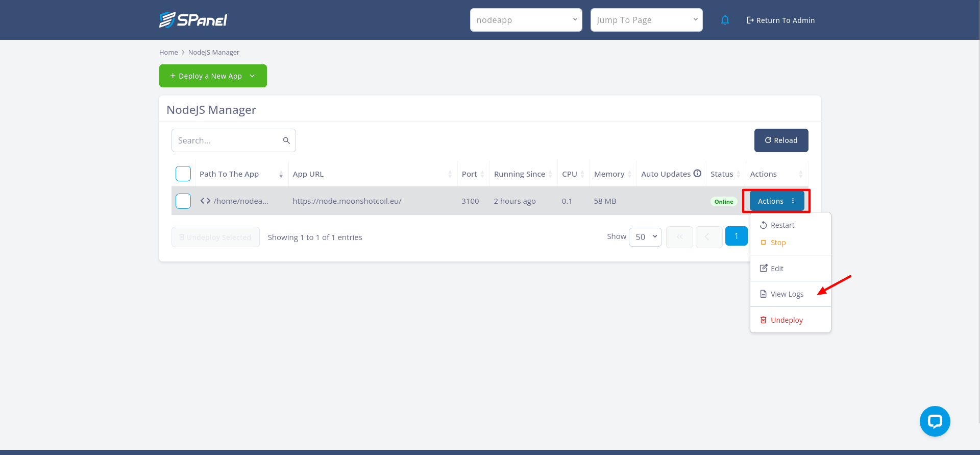Tick the checkbox for the /home/nodea... app
The image size is (980, 455).
tap(183, 201)
